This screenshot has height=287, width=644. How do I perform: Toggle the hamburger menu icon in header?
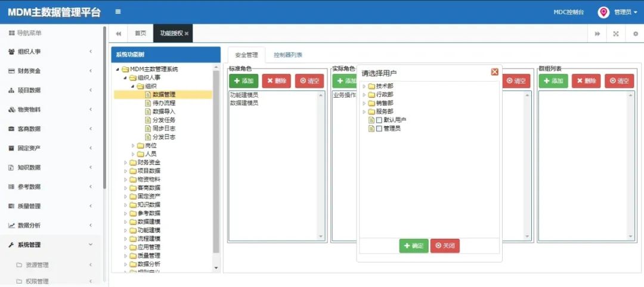pos(118,12)
